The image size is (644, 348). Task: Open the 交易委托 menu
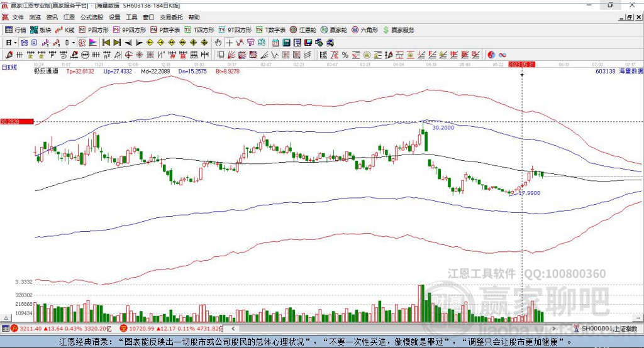point(171,17)
